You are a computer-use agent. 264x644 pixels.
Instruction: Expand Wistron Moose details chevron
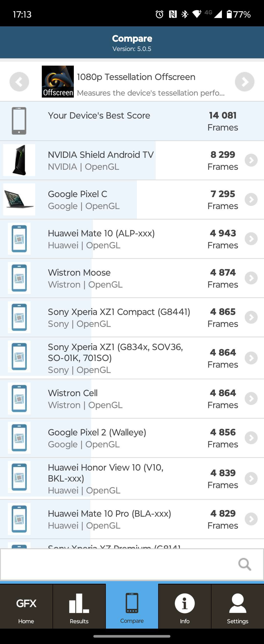point(251,278)
